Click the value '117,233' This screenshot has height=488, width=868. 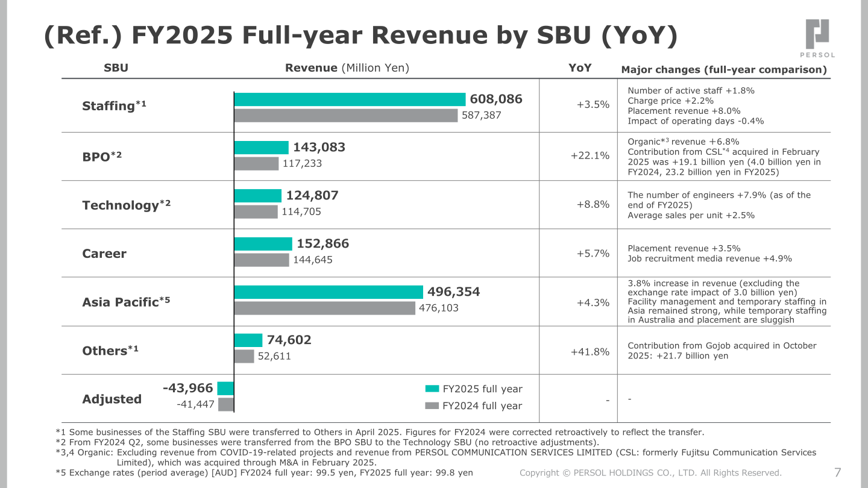(x=303, y=163)
